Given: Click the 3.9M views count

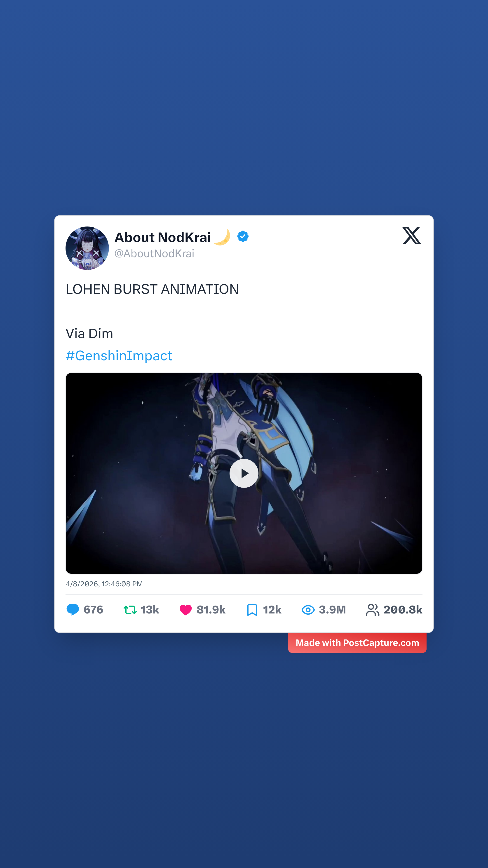Looking at the screenshot, I should point(332,610).
